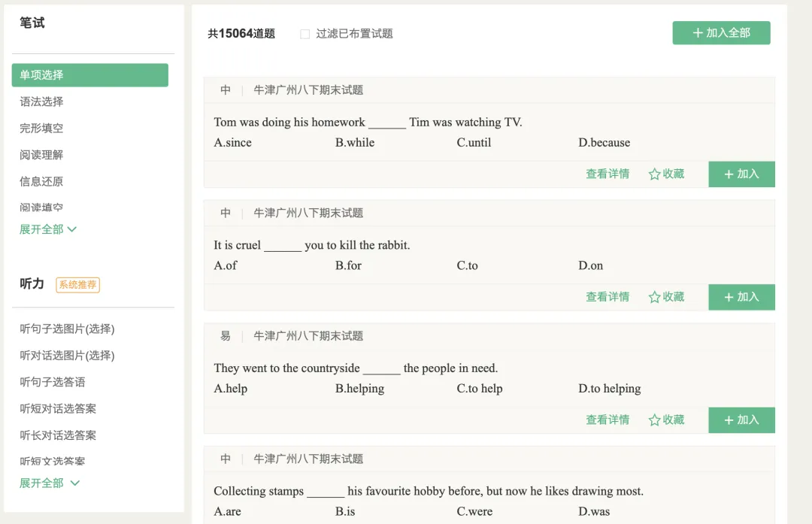Click 加入 for the "Collecting stamps" question
This screenshot has height=524, width=812.
pyautogui.click(x=741, y=519)
